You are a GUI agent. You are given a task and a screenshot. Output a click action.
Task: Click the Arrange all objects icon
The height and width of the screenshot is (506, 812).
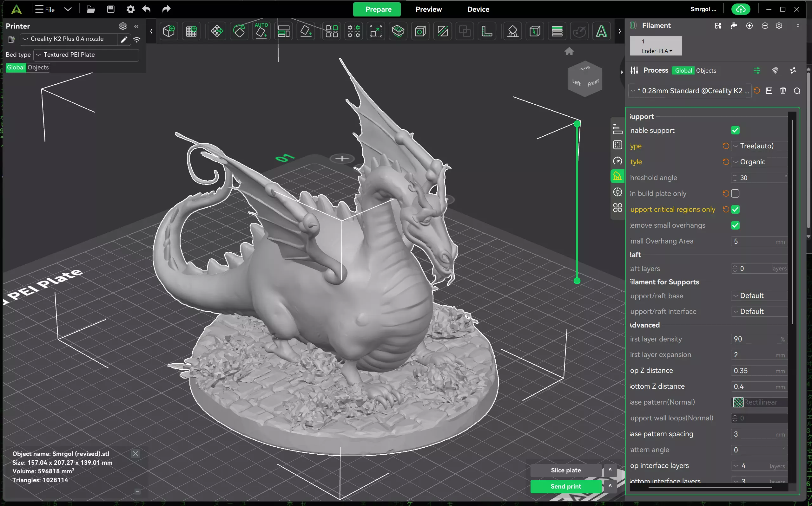click(284, 31)
